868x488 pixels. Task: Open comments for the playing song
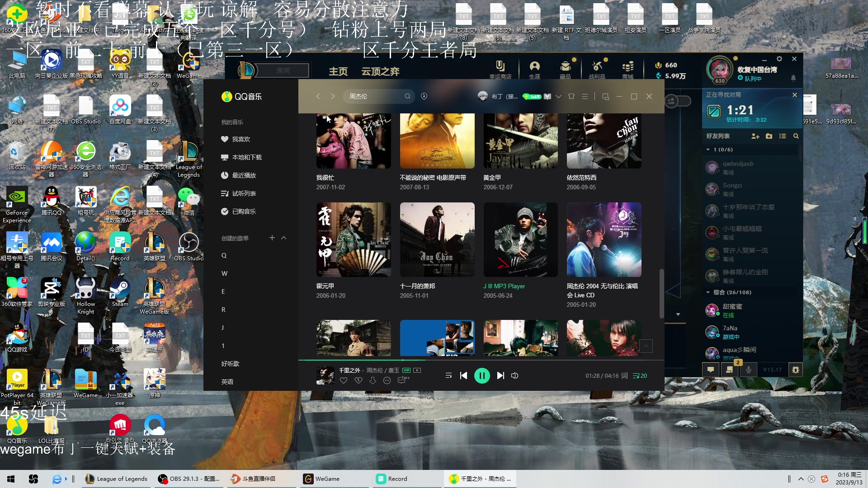coord(403,380)
